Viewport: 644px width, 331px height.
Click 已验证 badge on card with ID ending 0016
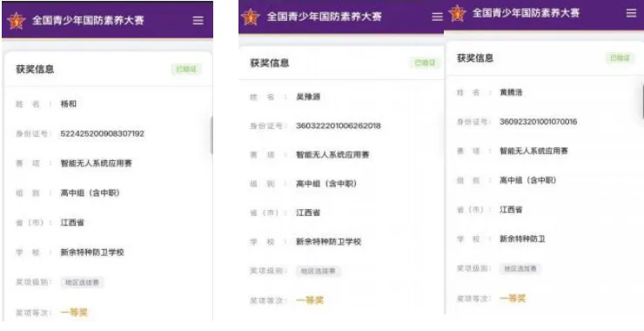[620, 57]
